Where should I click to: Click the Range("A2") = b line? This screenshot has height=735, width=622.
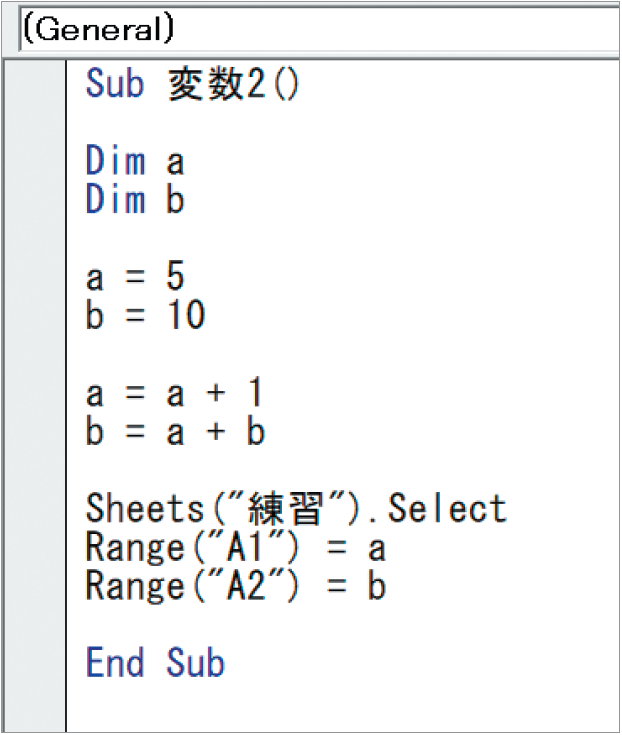235,586
